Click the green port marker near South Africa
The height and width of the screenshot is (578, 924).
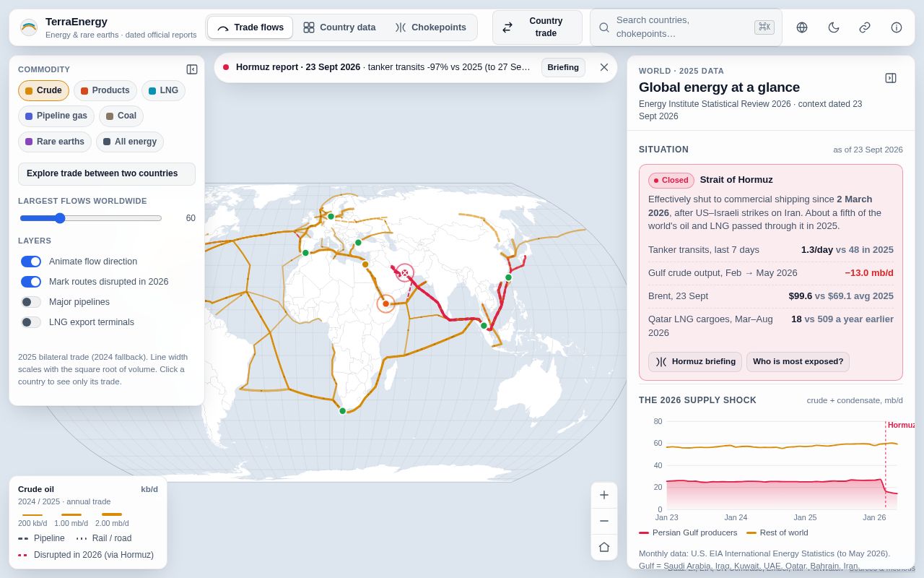(343, 411)
